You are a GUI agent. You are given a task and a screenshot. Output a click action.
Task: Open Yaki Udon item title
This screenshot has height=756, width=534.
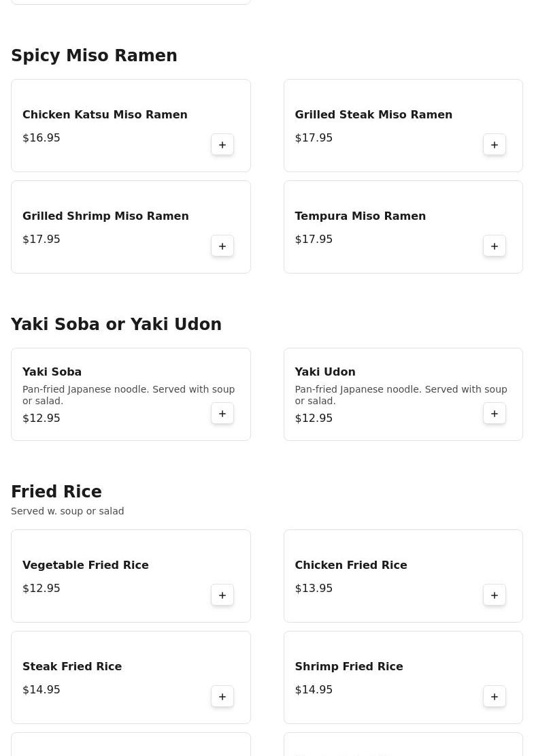coord(324,372)
